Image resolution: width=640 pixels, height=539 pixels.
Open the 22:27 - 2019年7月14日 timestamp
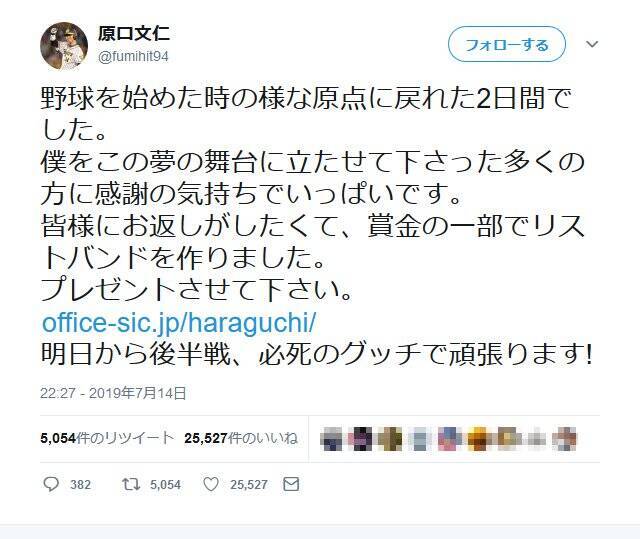click(113, 393)
